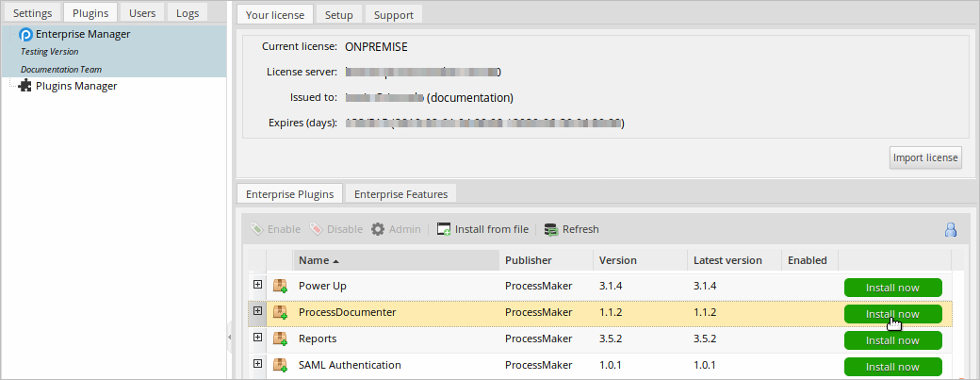The width and height of the screenshot is (980, 380).
Task: Click the user icon at toolbar right
Action: point(950,229)
